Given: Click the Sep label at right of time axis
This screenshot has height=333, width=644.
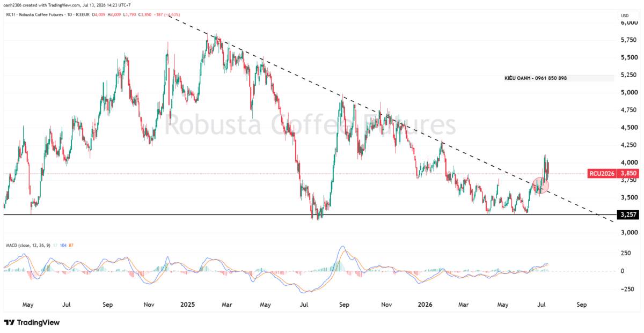Looking at the screenshot, I should 582,304.
